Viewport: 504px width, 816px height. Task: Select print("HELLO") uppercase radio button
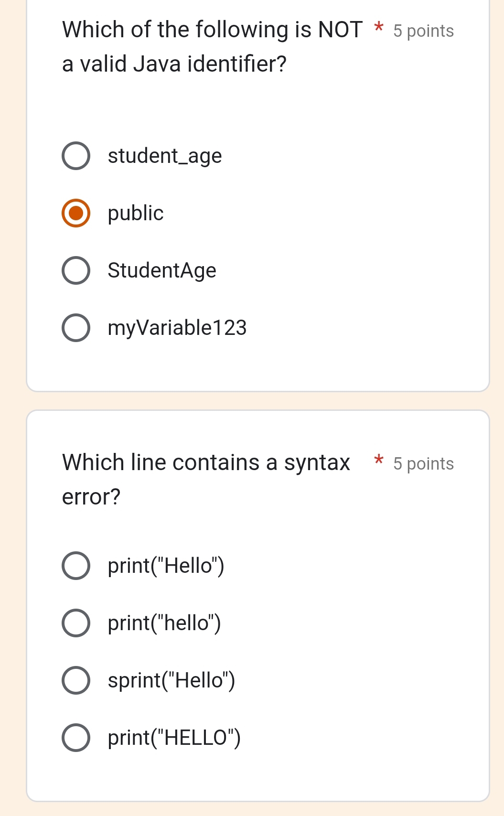click(76, 738)
